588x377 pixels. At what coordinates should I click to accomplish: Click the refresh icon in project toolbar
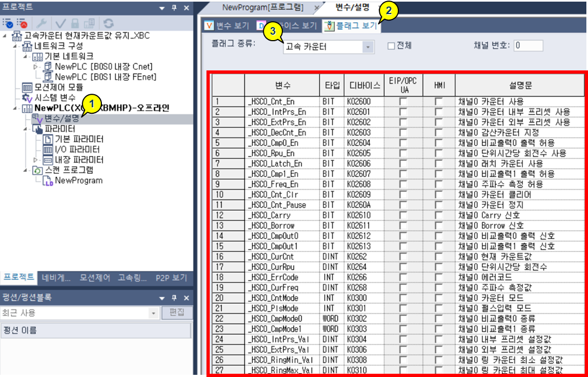coord(109,23)
